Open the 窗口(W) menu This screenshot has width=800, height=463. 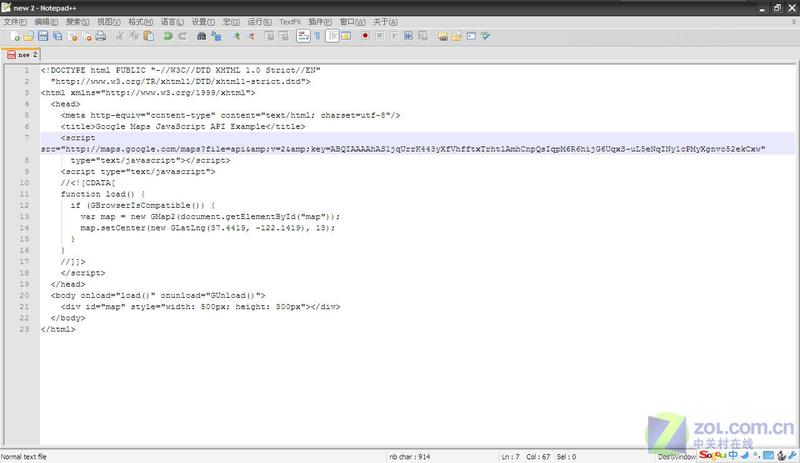coord(353,22)
